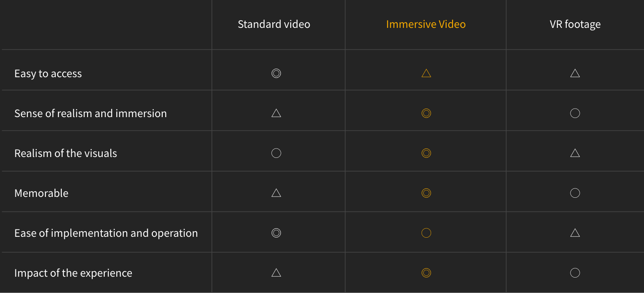Select Standard video triangle for Sense of realism

click(276, 113)
